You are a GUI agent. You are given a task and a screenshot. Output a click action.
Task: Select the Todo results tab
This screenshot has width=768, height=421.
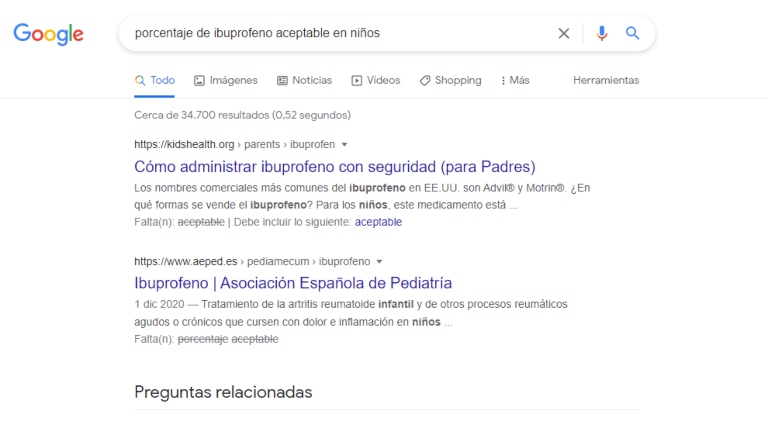click(155, 80)
